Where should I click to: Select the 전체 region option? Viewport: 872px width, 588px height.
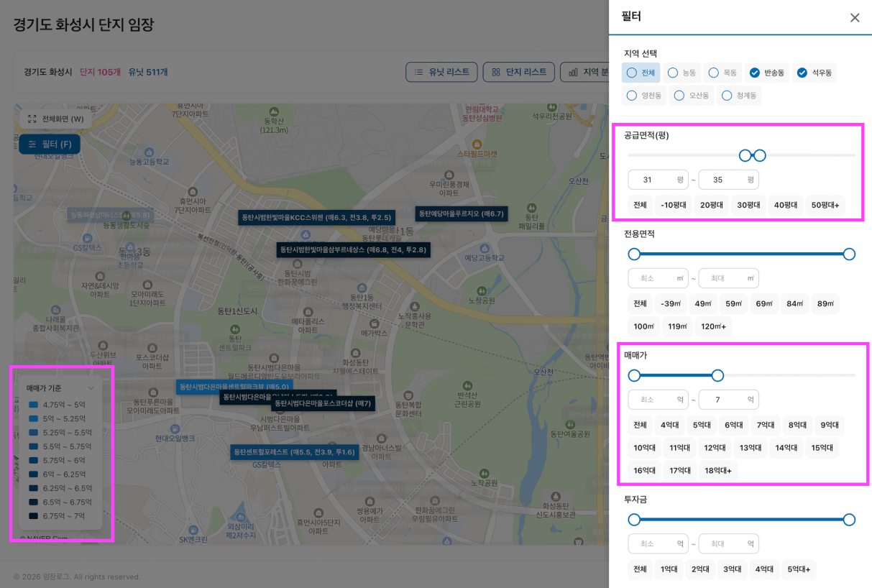[x=641, y=73]
